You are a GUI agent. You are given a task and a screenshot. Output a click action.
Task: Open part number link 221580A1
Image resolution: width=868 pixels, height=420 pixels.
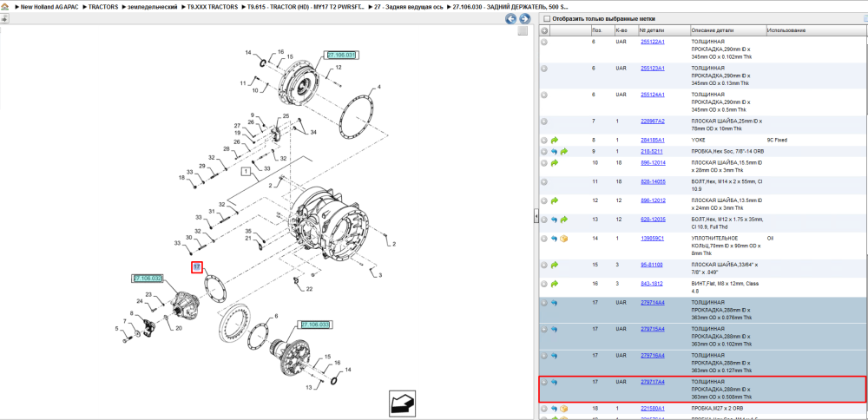pos(652,409)
